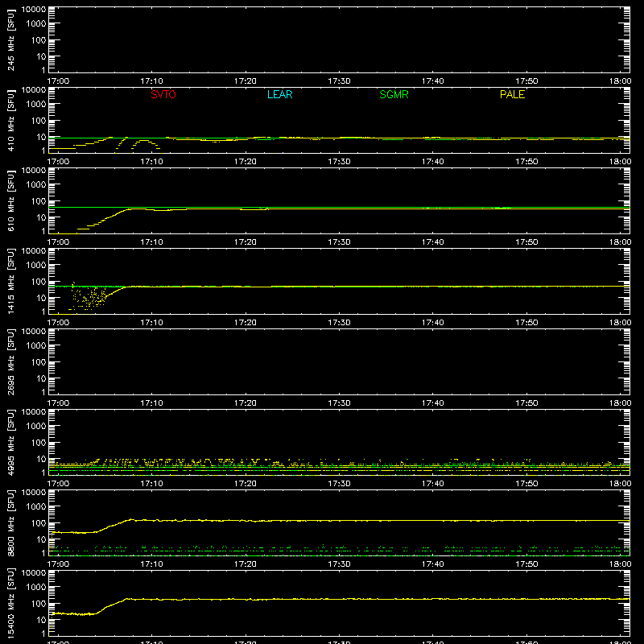Click 17:10 tick below the 245 MHz panel
The image size is (644, 644).
pos(151,81)
